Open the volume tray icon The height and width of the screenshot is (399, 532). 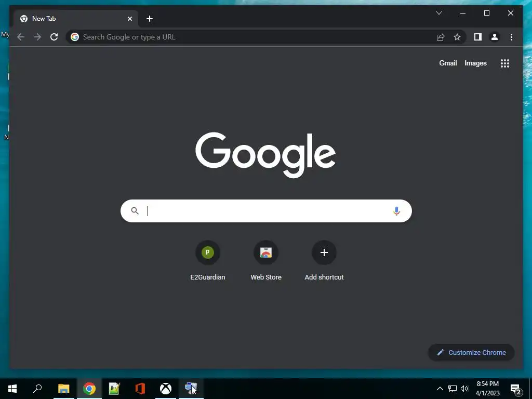click(x=464, y=389)
